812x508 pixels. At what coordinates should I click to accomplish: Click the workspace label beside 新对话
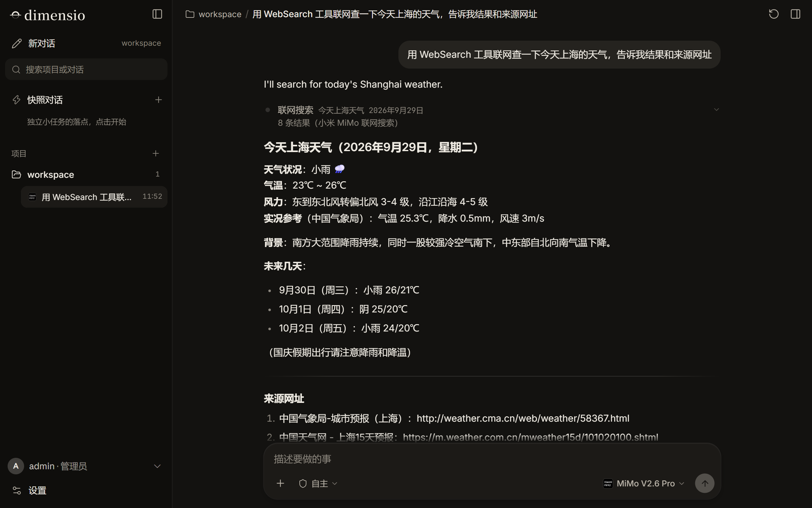point(141,43)
